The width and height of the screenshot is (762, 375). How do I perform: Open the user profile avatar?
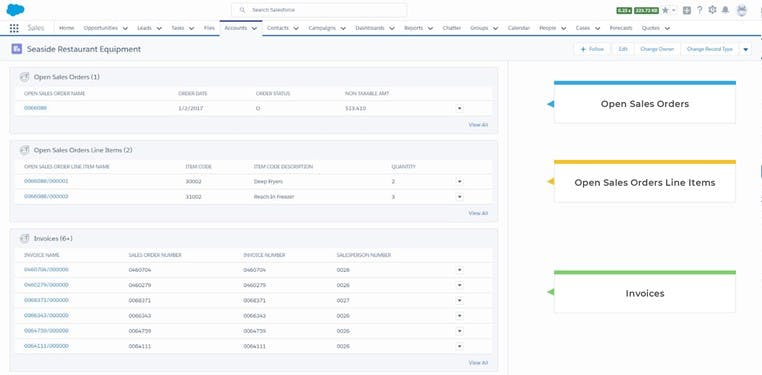(742, 10)
